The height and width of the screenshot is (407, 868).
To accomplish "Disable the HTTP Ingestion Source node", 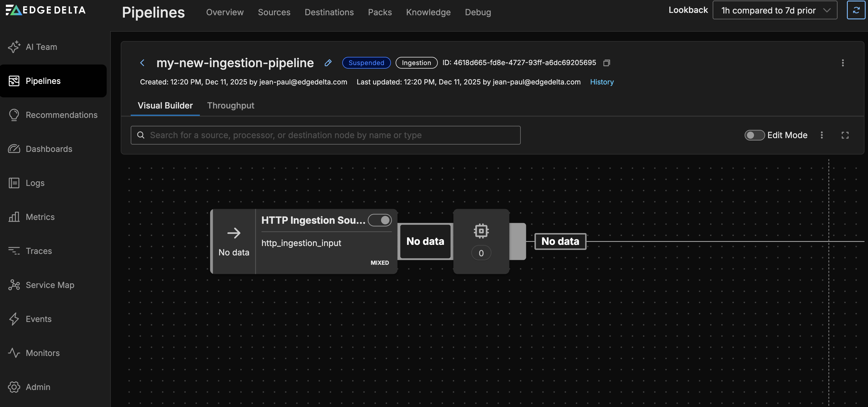I will point(380,220).
